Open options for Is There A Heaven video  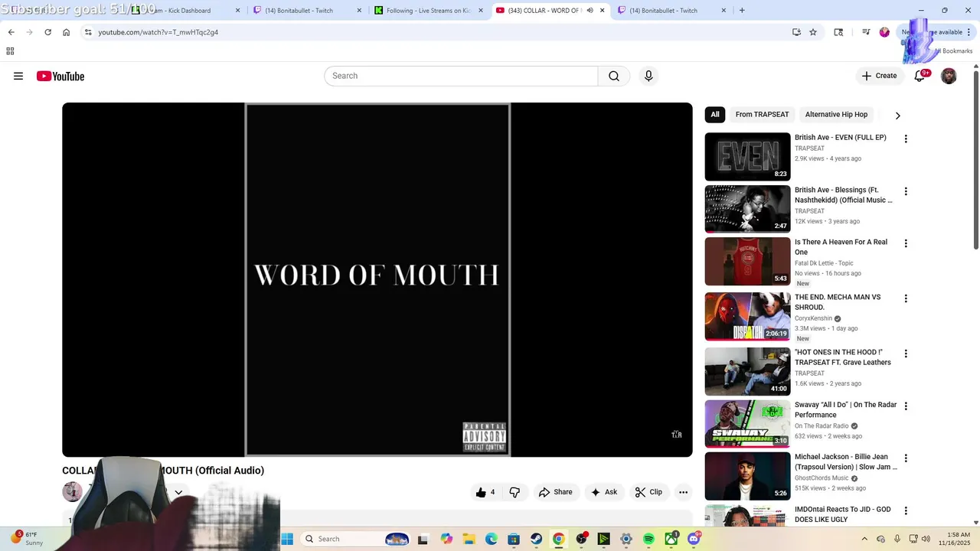(906, 243)
